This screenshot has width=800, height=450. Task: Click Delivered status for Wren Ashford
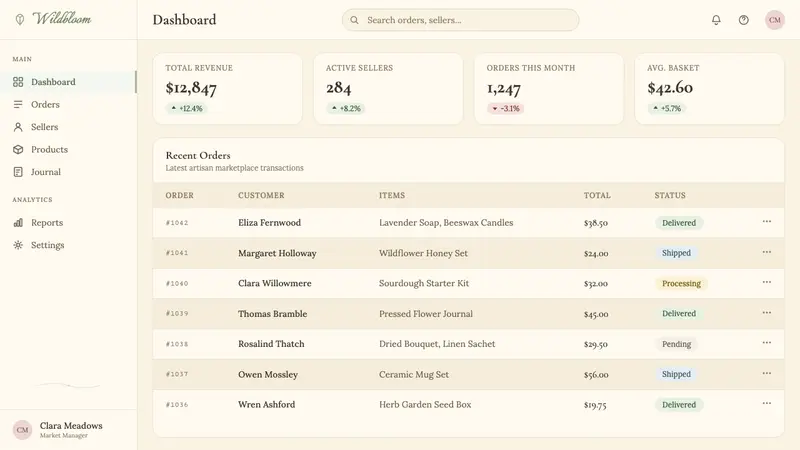click(x=679, y=405)
